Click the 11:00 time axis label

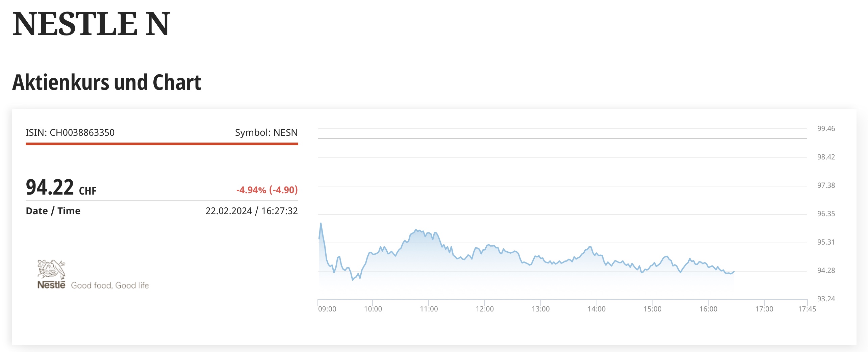pyautogui.click(x=429, y=309)
